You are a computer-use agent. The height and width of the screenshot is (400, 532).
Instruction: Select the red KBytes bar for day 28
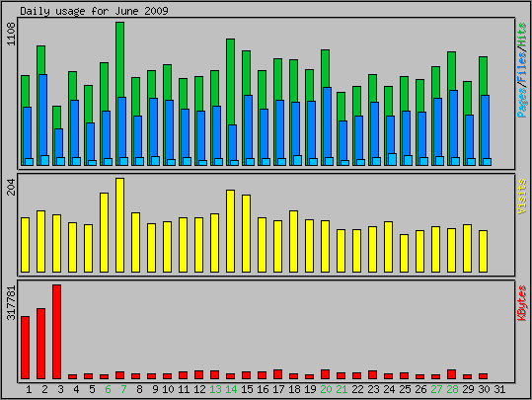[452, 374]
